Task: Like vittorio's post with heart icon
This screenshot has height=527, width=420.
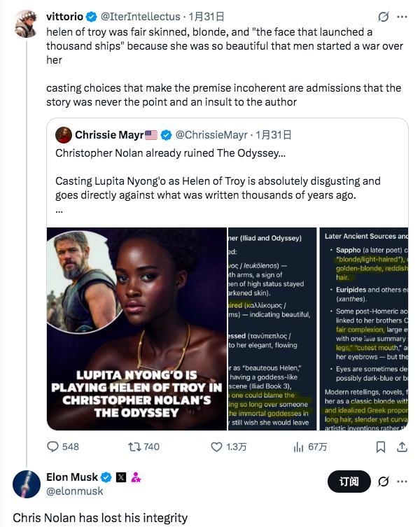Action: point(217,447)
